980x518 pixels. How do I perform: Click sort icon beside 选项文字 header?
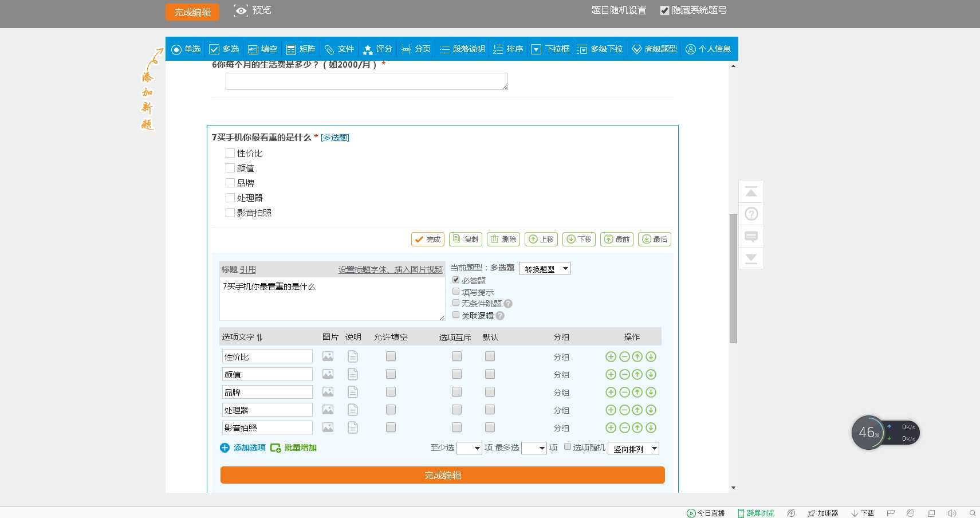259,338
